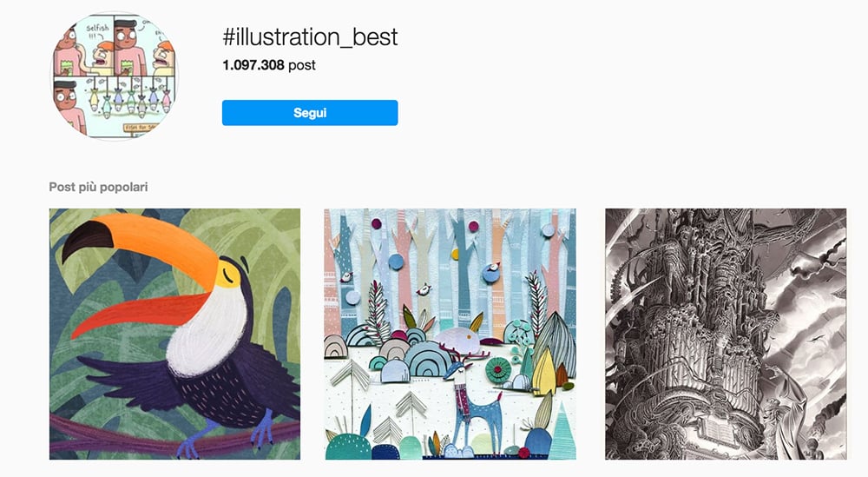Open the black-and-white tower drawing post

coord(726,334)
